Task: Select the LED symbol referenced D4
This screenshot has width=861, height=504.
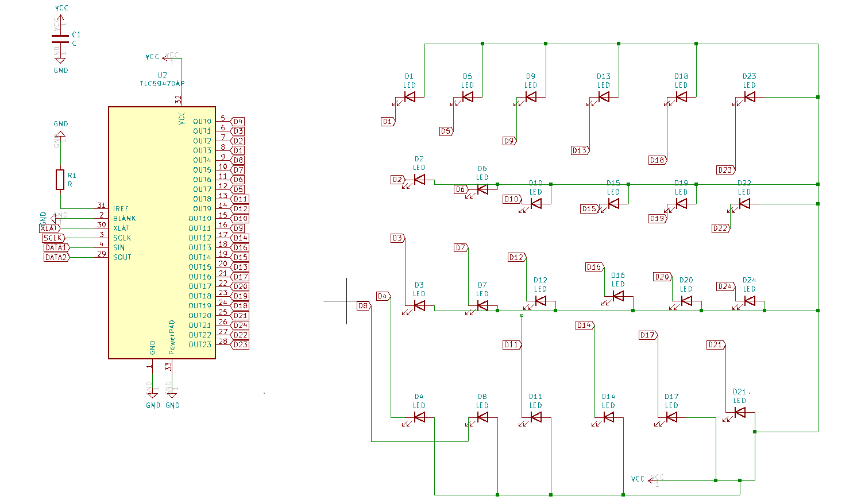Action: 419,417
